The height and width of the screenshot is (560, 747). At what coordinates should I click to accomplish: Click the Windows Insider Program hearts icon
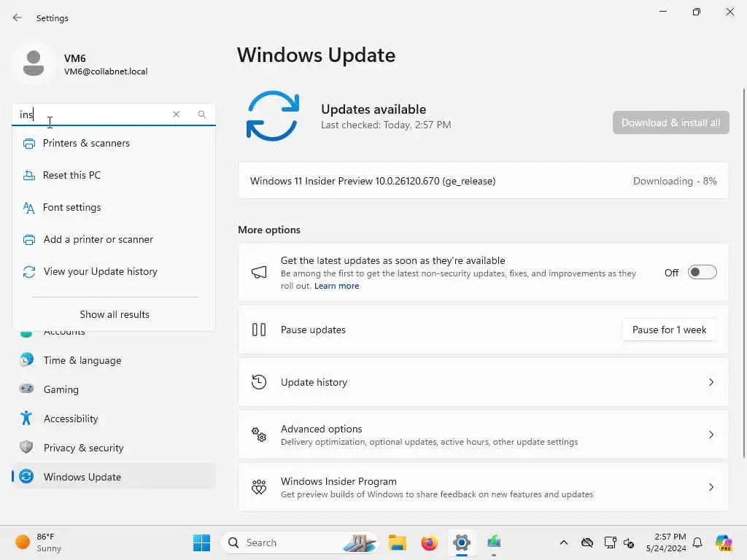[259, 486]
